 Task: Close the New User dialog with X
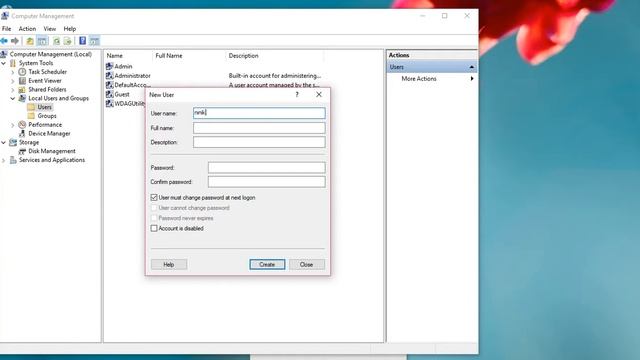(319, 94)
